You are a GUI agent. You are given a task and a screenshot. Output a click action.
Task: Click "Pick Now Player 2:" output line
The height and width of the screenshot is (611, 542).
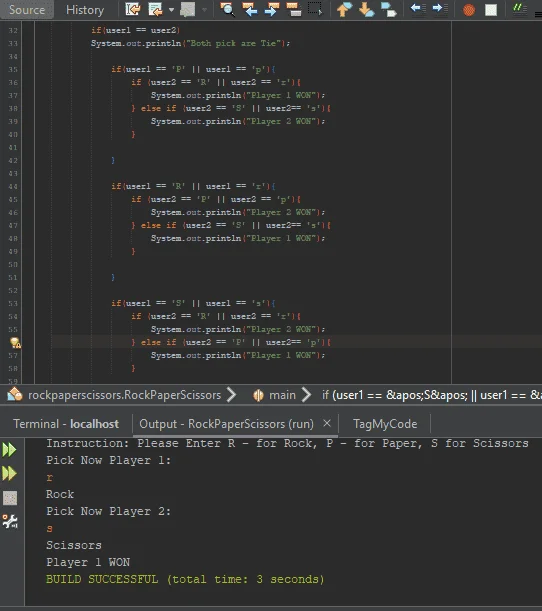coord(108,511)
